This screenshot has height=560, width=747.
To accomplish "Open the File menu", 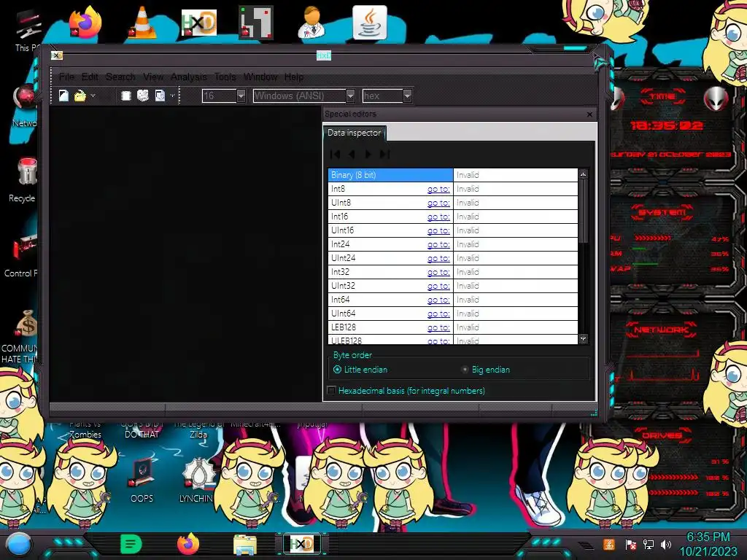I will pyautogui.click(x=66, y=77).
